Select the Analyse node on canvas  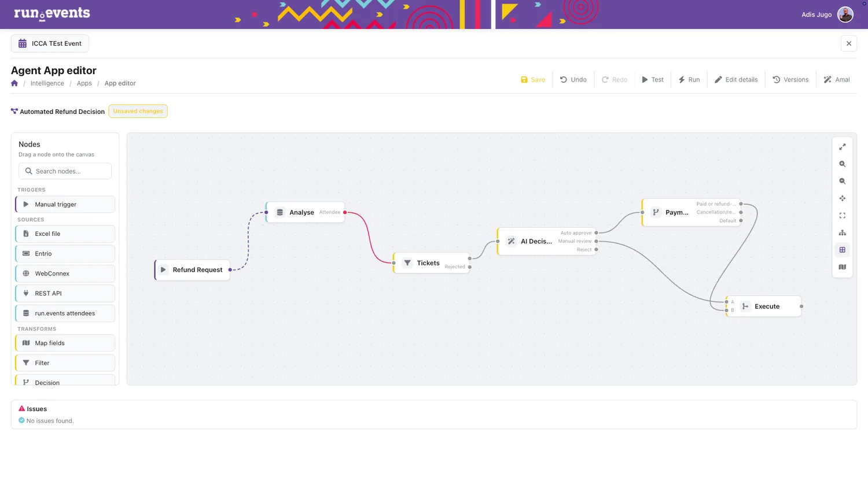(306, 212)
